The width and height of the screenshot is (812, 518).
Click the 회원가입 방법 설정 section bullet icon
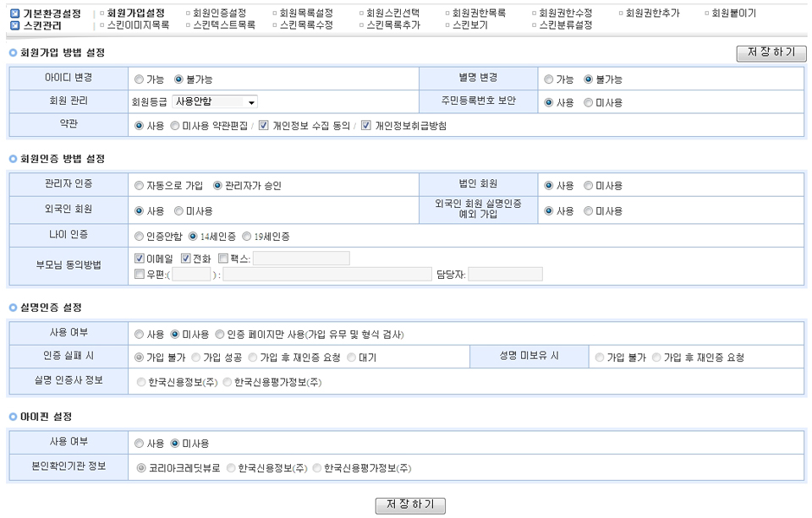pyautogui.click(x=13, y=53)
